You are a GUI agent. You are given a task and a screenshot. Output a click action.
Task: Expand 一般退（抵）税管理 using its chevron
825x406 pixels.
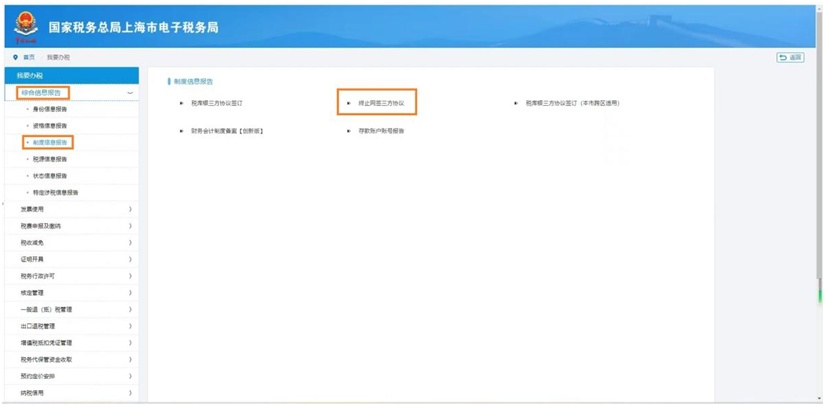coord(130,310)
